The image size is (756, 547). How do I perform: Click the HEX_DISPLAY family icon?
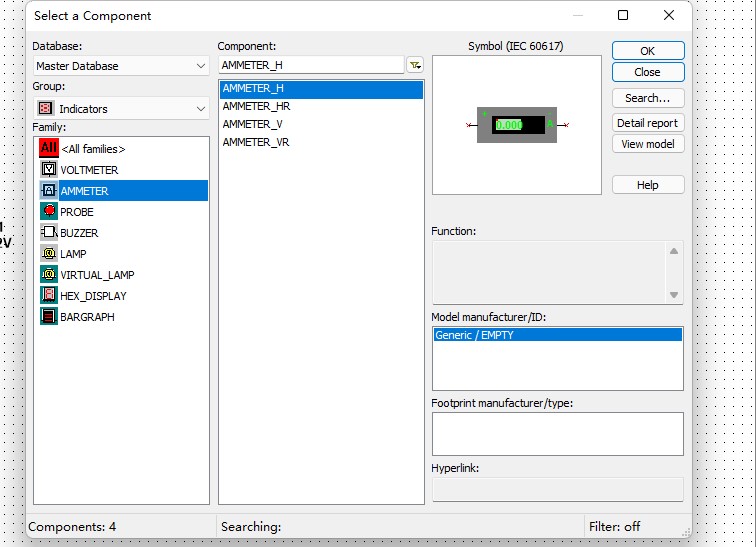[x=49, y=295]
